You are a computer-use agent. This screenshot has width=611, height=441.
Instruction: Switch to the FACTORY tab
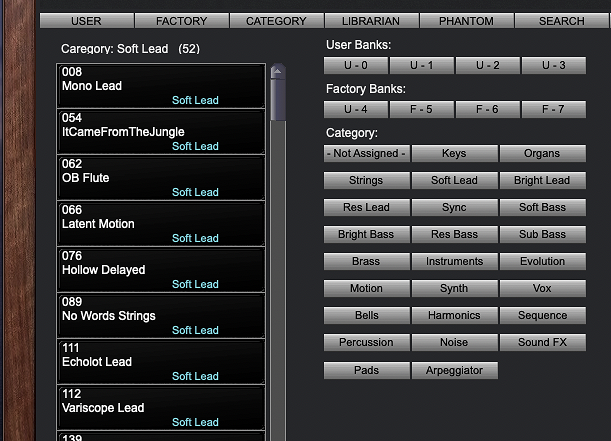(181, 21)
